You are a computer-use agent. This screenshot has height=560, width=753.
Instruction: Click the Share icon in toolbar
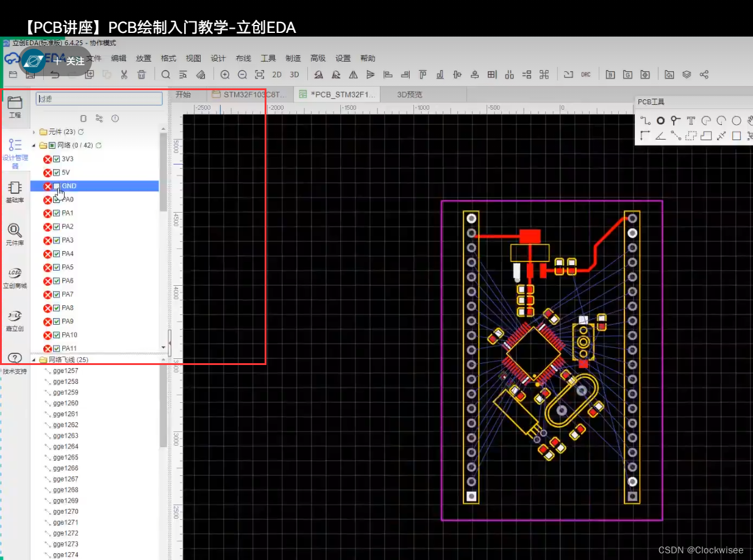coord(704,74)
